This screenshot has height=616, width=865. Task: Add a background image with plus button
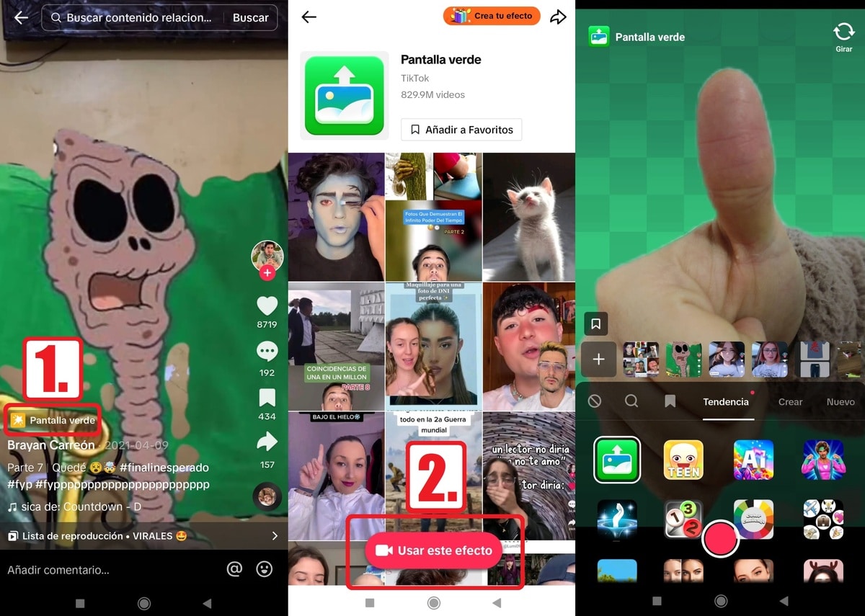pos(598,359)
